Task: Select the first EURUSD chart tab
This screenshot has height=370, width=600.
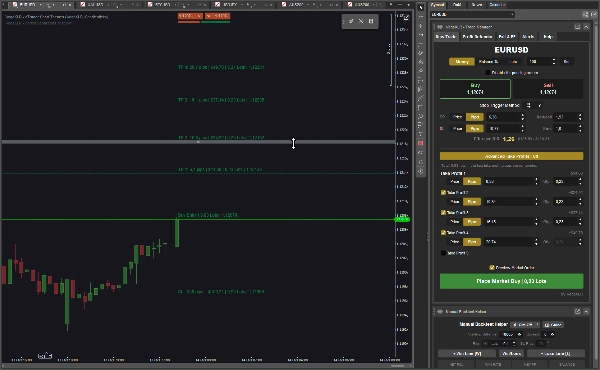Action: (41, 5)
